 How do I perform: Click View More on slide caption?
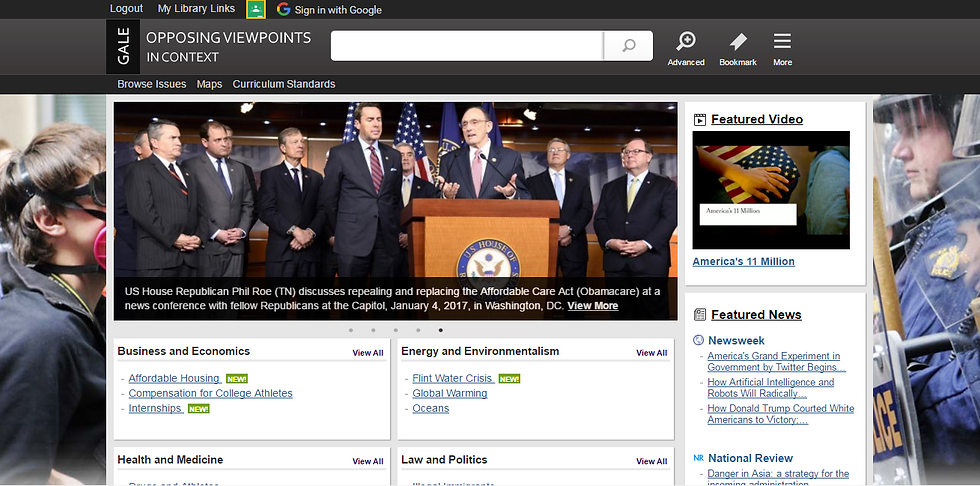tap(592, 306)
